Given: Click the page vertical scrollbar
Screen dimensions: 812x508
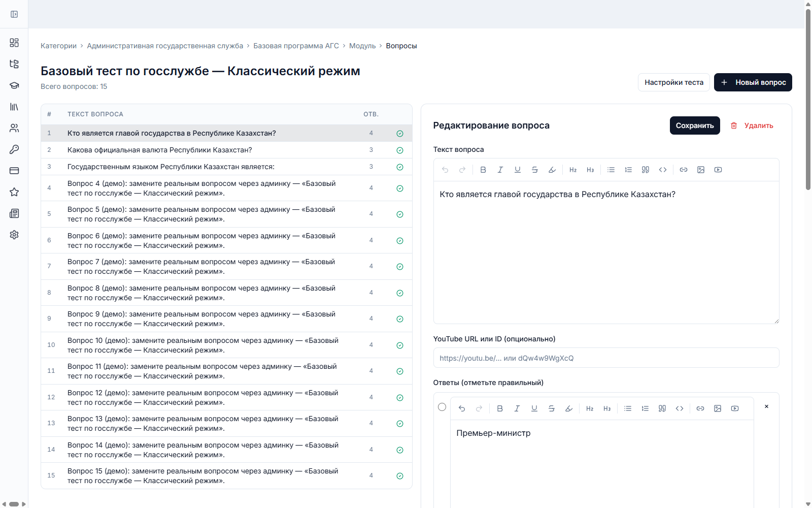Looking at the screenshot, I should coord(808,99).
